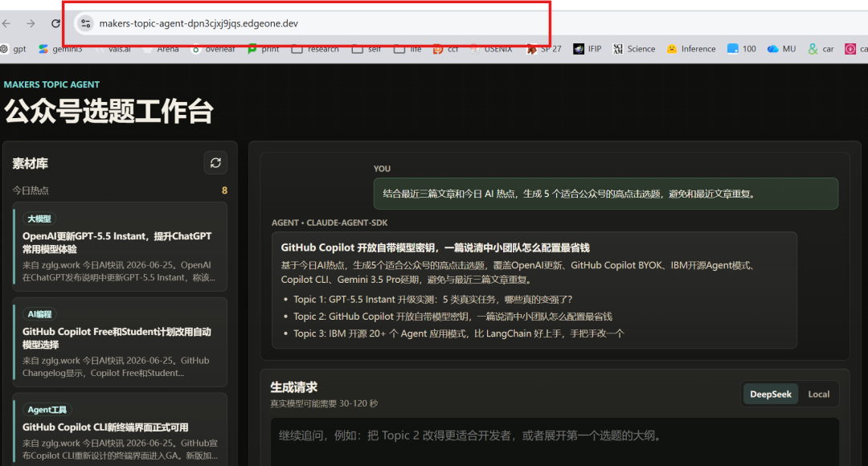Click agent summary paragraph starting 基于今日AI热点
Viewport: 868px width, 466px height.
[518, 272]
